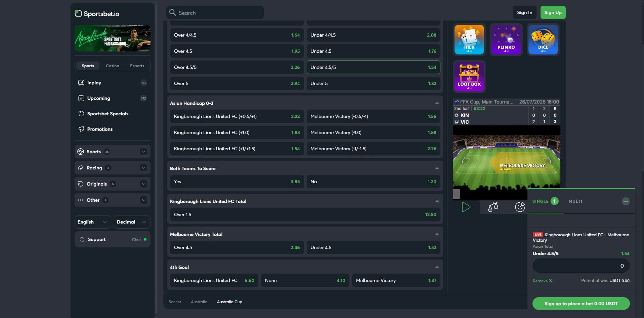
Task: Click the Sign Up button
Action: pos(553,12)
